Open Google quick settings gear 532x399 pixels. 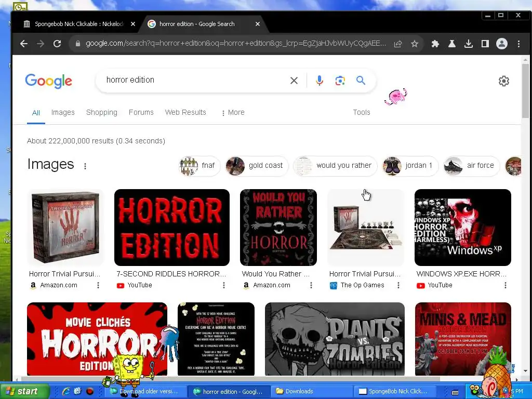[x=504, y=81]
